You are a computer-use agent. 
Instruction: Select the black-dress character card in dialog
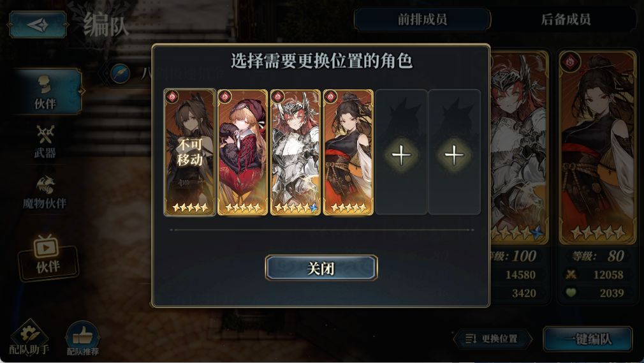click(348, 152)
